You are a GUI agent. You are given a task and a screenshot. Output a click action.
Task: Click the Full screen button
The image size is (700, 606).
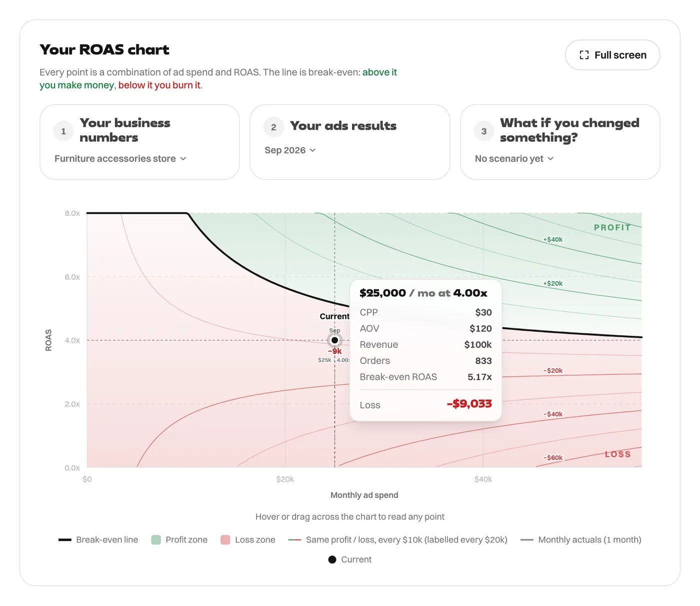[612, 55]
